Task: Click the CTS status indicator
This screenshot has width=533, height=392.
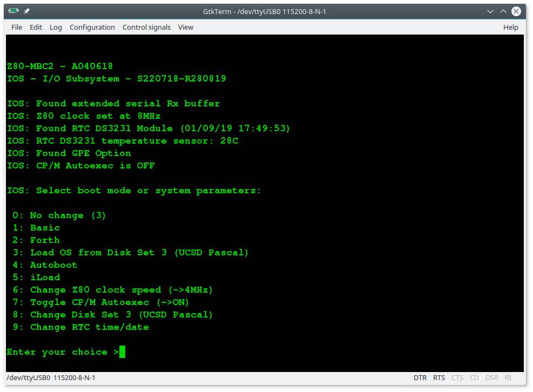Action: click(457, 378)
